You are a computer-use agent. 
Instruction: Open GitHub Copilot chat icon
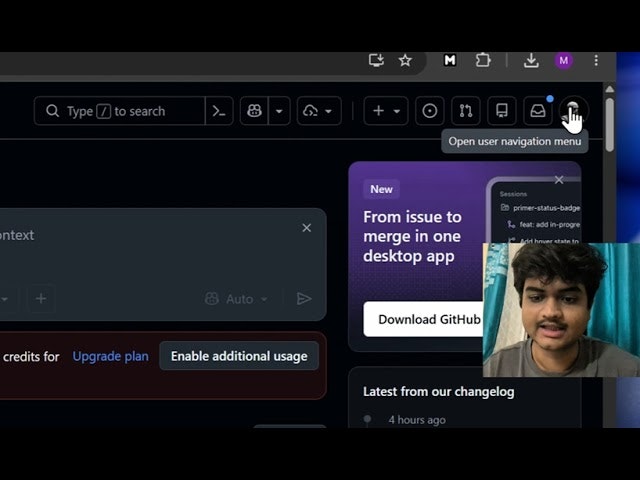tap(254, 111)
